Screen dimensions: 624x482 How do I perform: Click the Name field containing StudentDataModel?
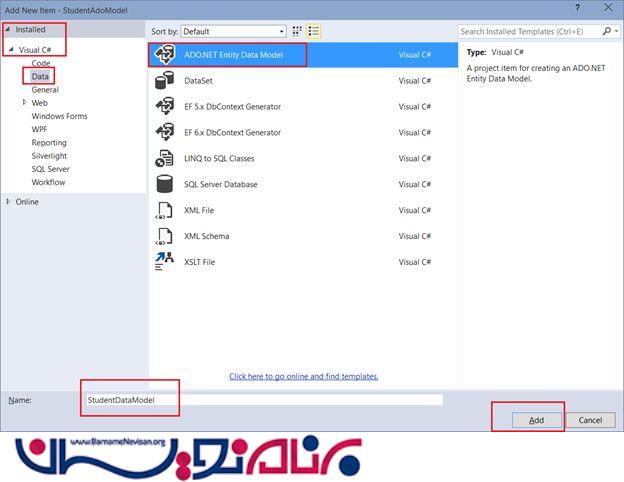tap(262, 400)
